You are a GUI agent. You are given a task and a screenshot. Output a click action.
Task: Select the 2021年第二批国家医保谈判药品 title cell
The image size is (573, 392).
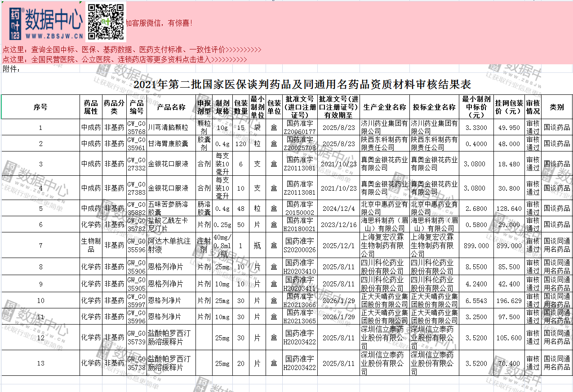tap(302, 84)
